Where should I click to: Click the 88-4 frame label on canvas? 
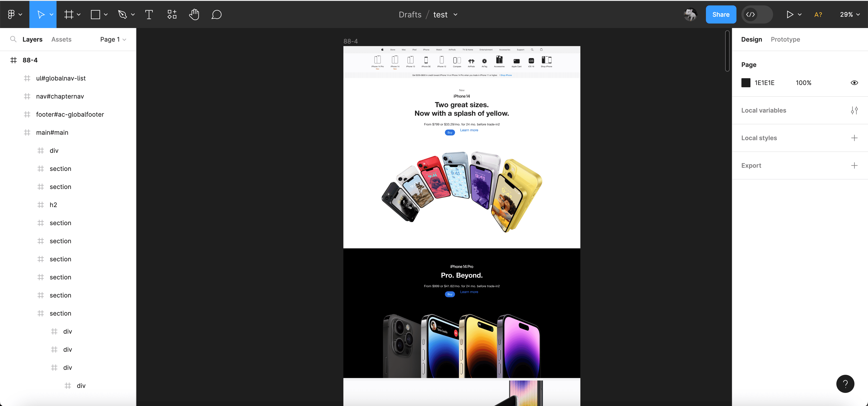coord(350,41)
